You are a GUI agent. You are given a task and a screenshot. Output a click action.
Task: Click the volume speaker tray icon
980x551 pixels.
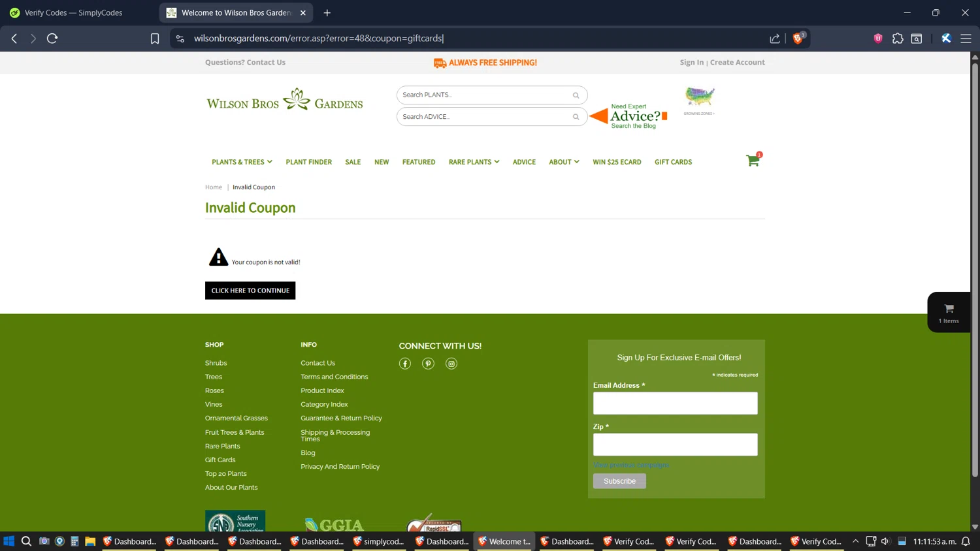[885, 541]
